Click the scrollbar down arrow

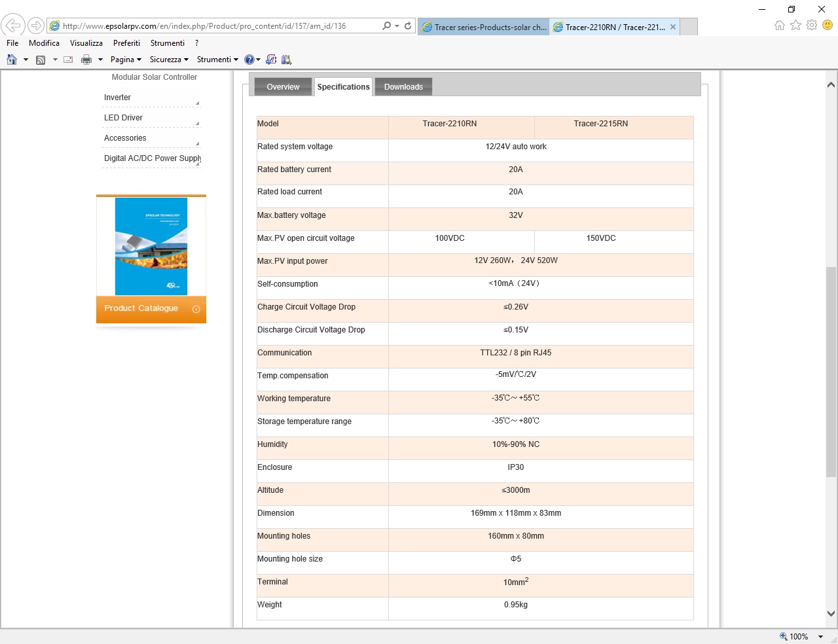coord(831,614)
